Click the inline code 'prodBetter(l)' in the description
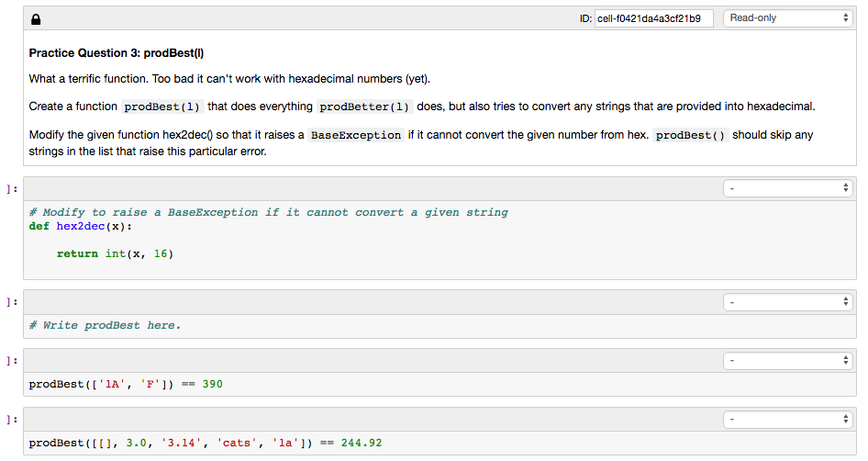Viewport: 868px width, 461px height. click(x=364, y=107)
